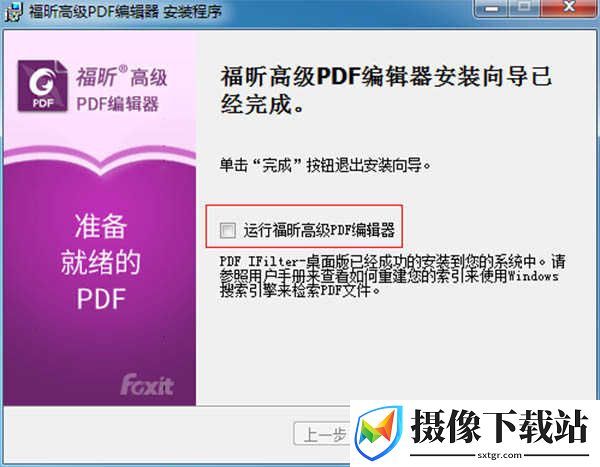Click the Foxit wordmark on the purple panel
Viewport: 600px width, 467px height.
147,384
